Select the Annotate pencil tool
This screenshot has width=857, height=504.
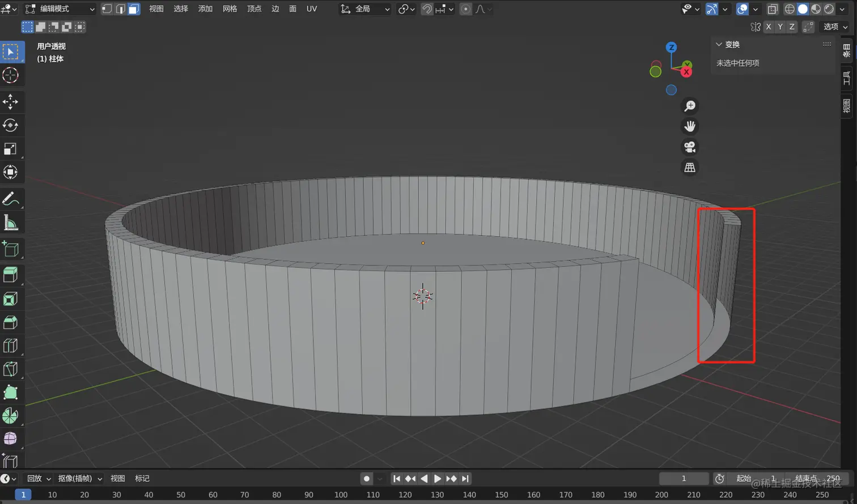(x=11, y=199)
